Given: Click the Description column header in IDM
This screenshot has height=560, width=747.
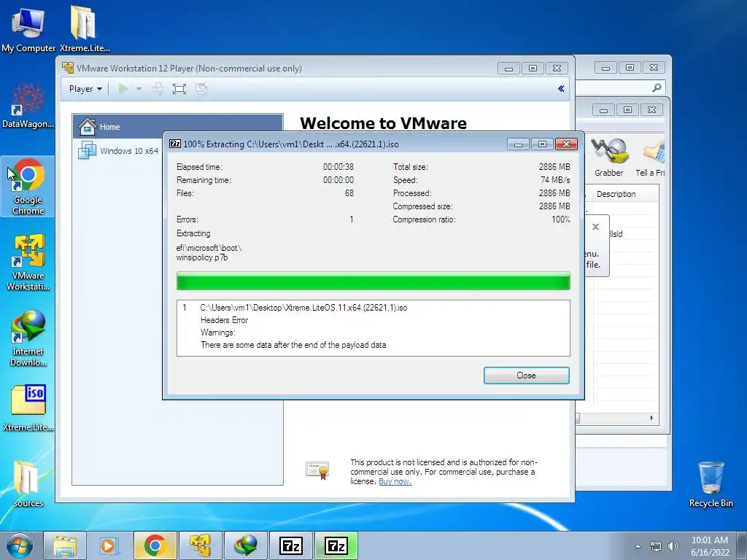Looking at the screenshot, I should pyautogui.click(x=616, y=194).
